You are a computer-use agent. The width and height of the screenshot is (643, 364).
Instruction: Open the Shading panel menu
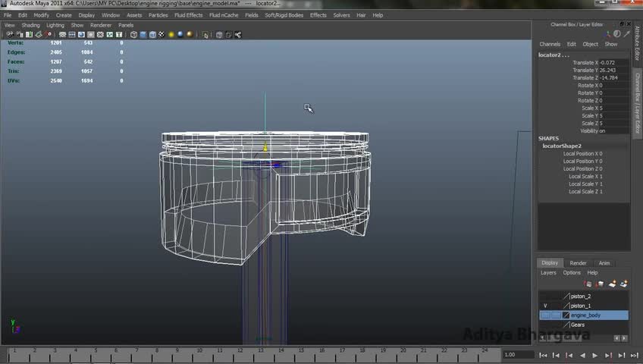coord(30,25)
